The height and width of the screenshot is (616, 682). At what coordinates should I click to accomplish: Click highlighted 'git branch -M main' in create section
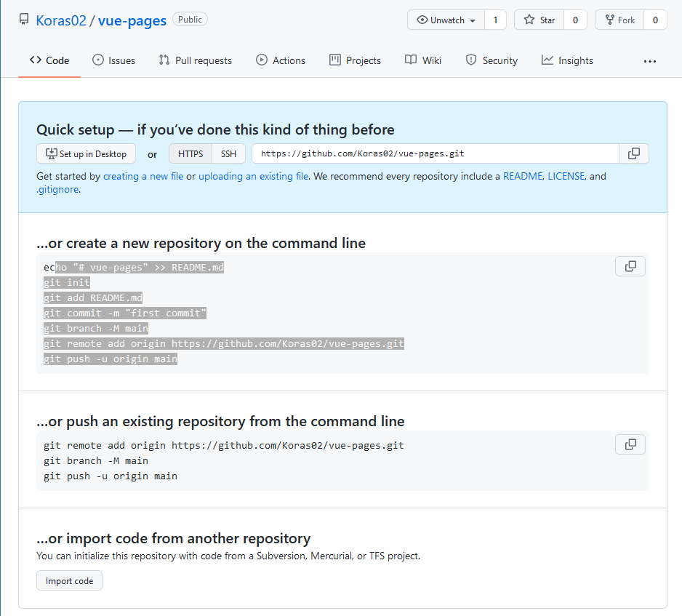96,329
